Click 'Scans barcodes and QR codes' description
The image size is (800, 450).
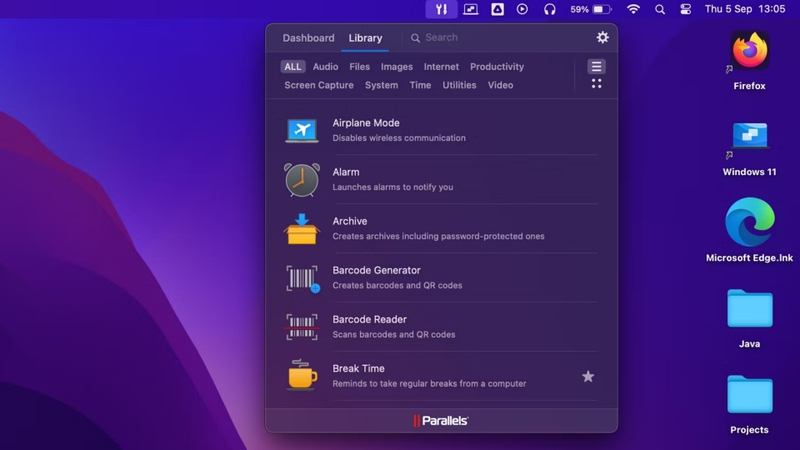click(394, 335)
